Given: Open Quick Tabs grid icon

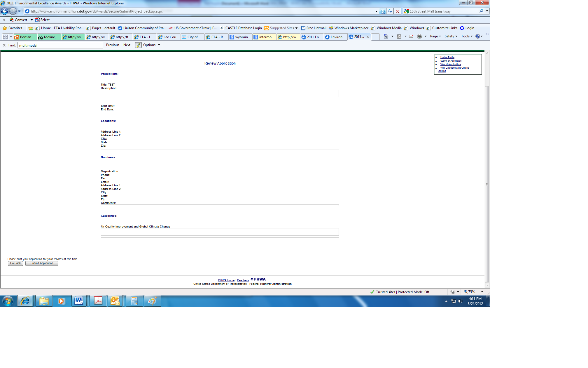Looking at the screenshot, I should (5, 37).
